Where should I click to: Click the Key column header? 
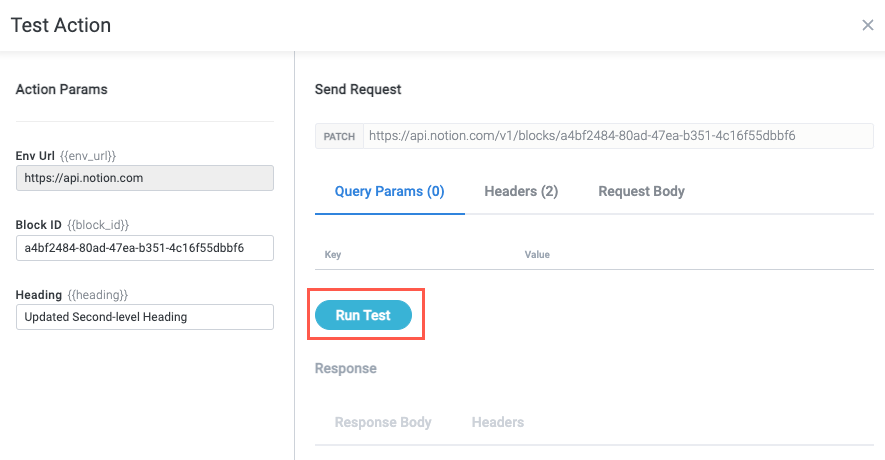pyautogui.click(x=333, y=255)
